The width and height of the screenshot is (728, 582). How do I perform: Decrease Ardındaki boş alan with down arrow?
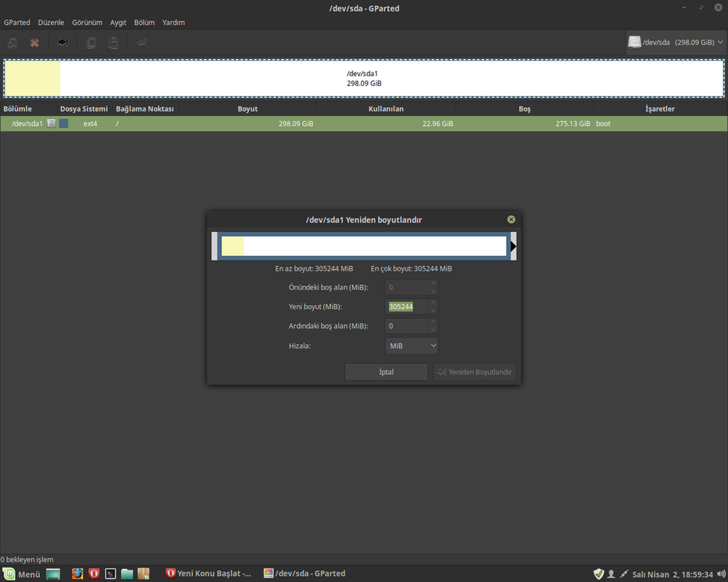pyautogui.click(x=432, y=330)
